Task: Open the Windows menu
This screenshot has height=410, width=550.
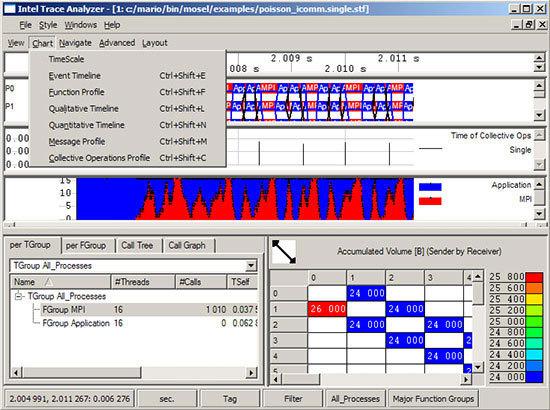Action: (81, 25)
